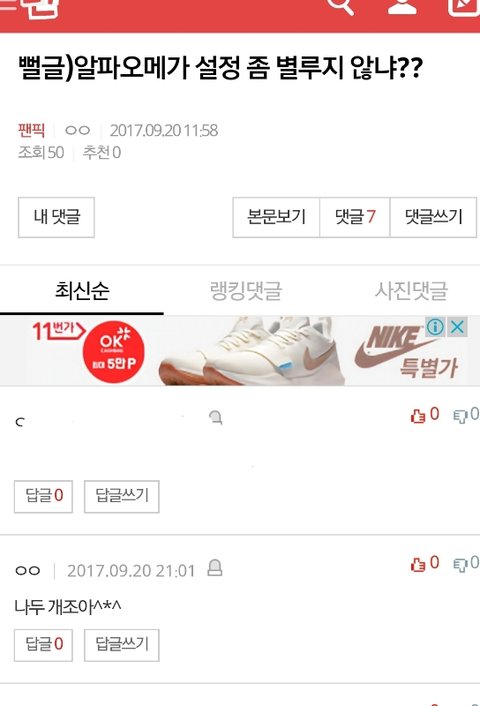This screenshot has width=480, height=706.
Task: Tap the write-post icon at top right
Action: click(464, 6)
